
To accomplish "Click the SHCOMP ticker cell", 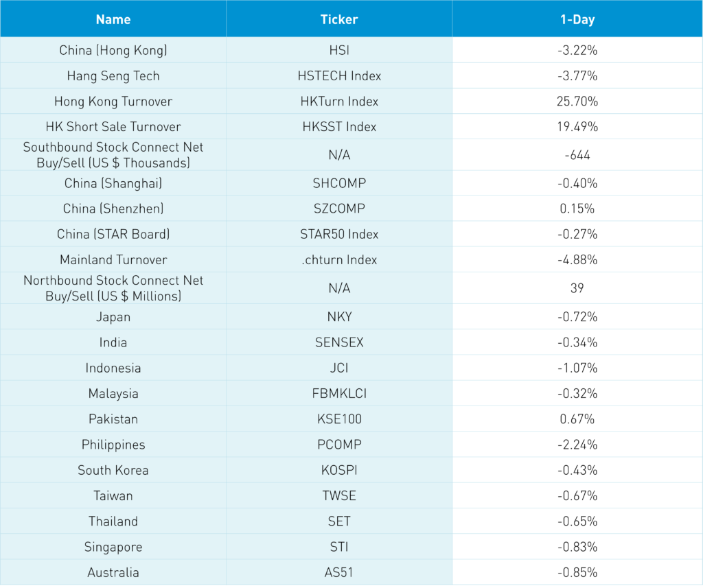I will [339, 183].
